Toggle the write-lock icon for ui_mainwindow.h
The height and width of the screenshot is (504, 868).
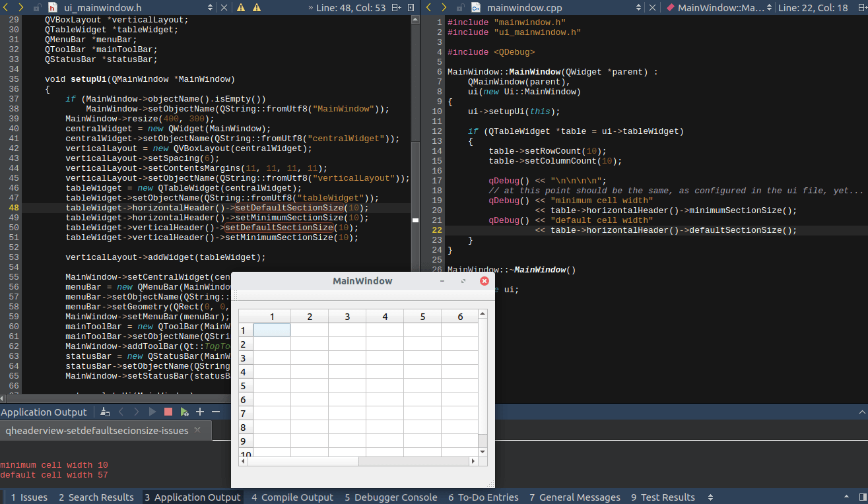tap(36, 7)
